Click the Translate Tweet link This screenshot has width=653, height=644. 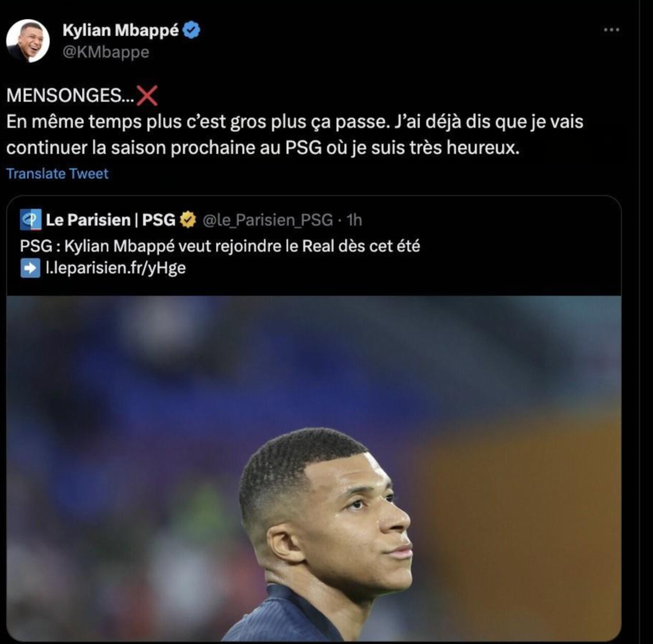coord(57,173)
